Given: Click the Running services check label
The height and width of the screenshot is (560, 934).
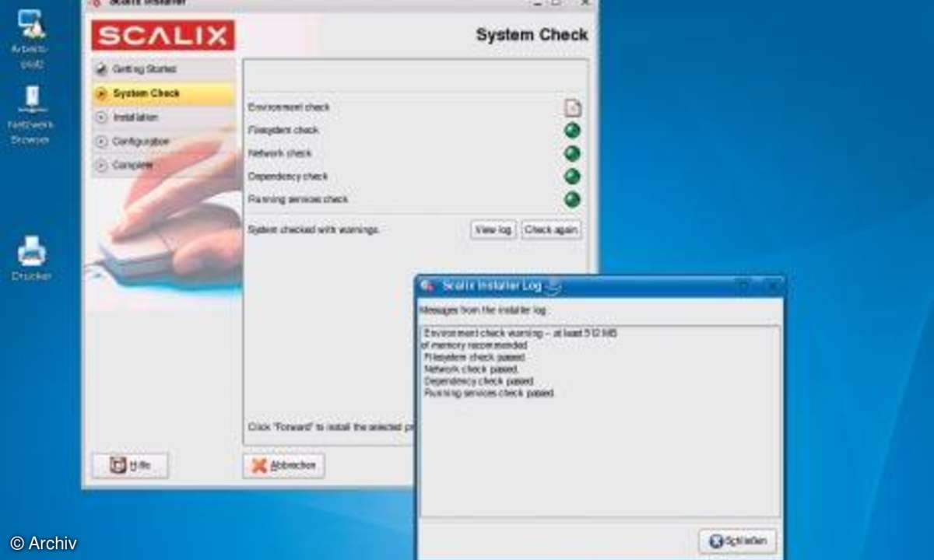Looking at the screenshot, I should click(x=298, y=200).
